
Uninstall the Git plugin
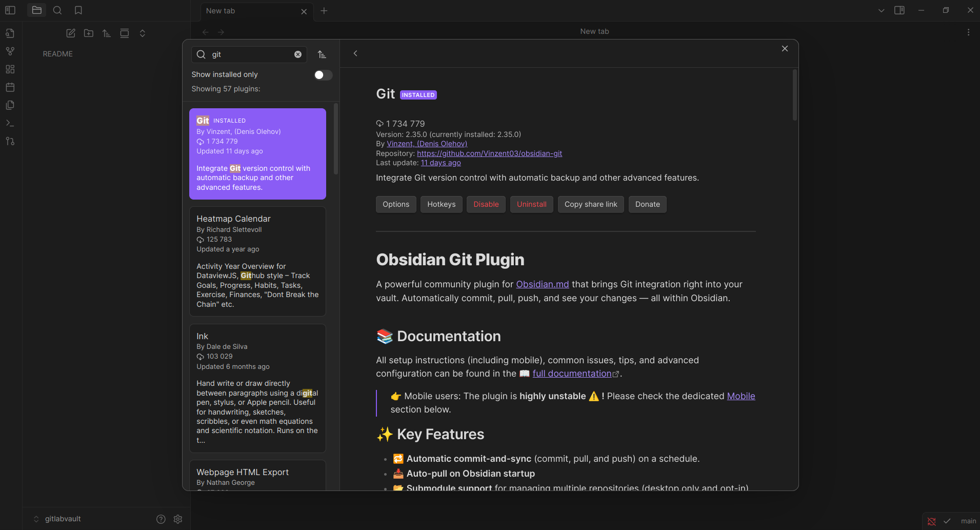532,204
